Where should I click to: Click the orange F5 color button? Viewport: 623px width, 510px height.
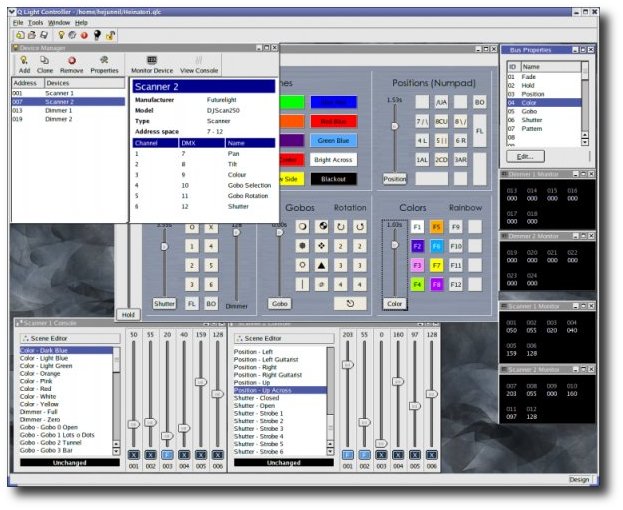436,227
